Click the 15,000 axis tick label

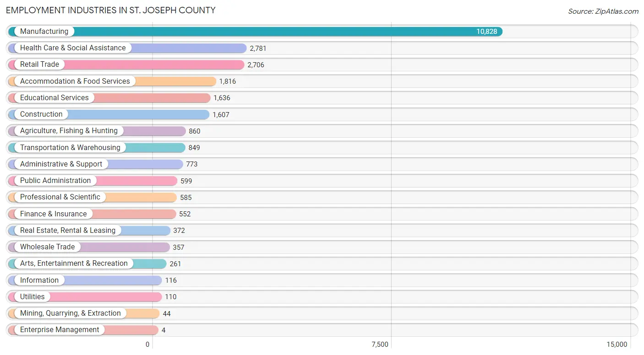pyautogui.click(x=617, y=344)
